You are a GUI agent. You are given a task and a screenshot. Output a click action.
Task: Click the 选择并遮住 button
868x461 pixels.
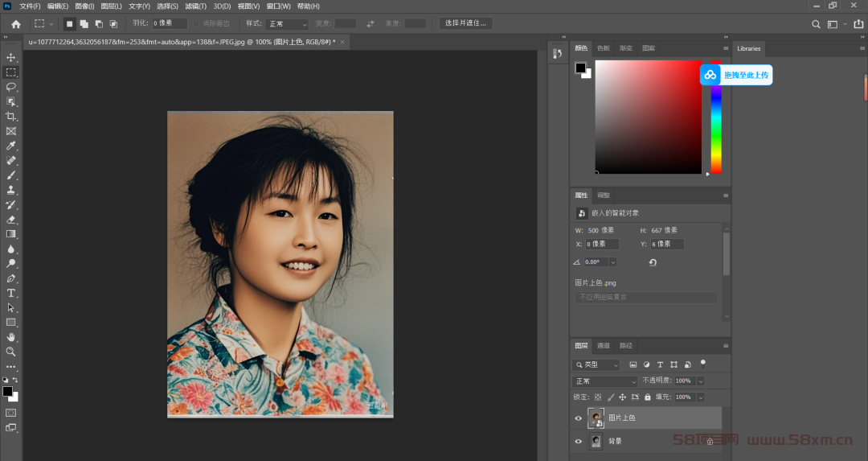tap(465, 23)
